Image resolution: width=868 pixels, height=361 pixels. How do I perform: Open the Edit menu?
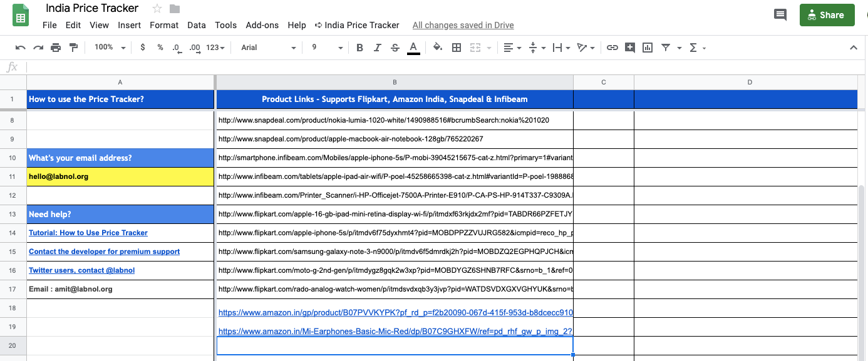pyautogui.click(x=73, y=25)
